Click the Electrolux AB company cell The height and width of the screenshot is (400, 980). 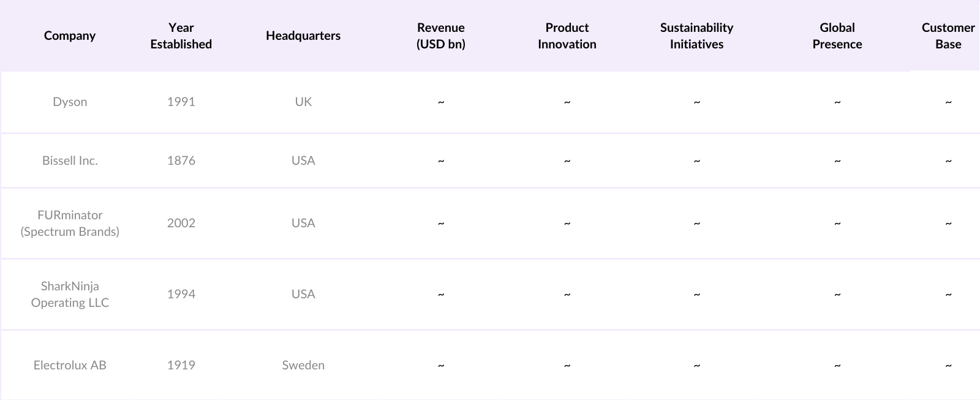(x=70, y=365)
